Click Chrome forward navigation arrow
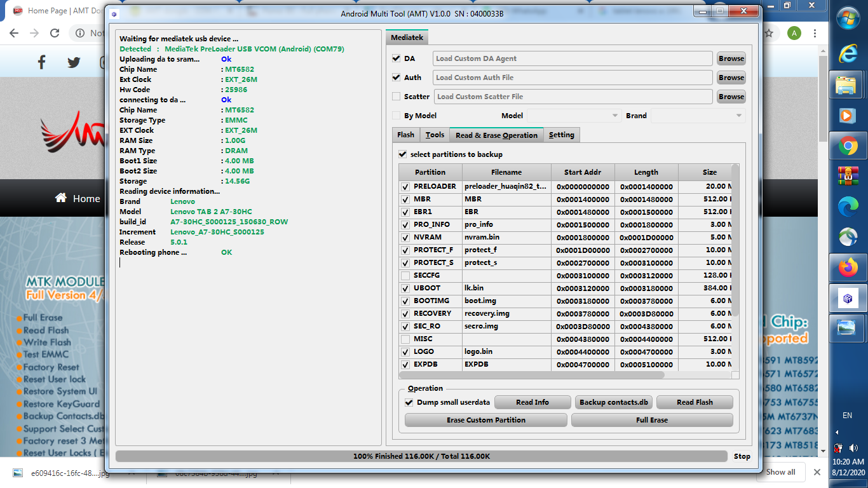This screenshot has width=868, height=488. tap(34, 33)
